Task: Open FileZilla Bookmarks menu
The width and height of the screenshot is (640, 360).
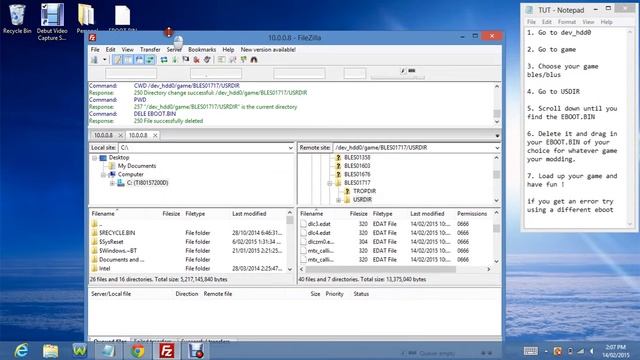Action: coord(202,49)
